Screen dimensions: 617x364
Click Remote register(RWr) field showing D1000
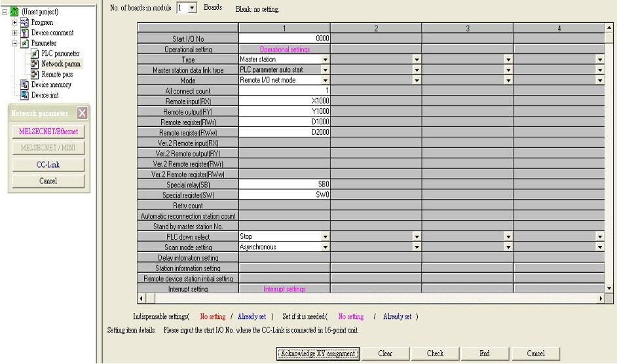pyautogui.click(x=284, y=122)
